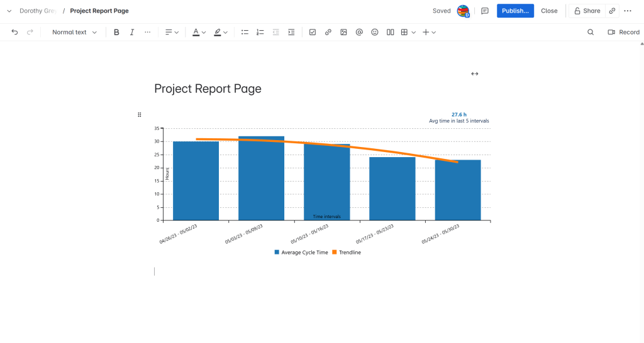Click the Publish button

(x=515, y=11)
